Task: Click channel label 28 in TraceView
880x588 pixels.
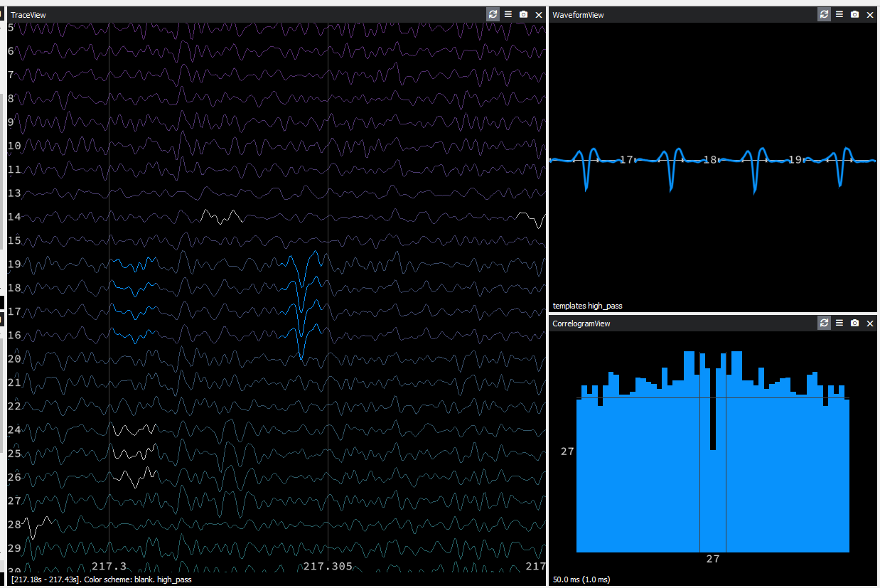Action: coord(14,524)
